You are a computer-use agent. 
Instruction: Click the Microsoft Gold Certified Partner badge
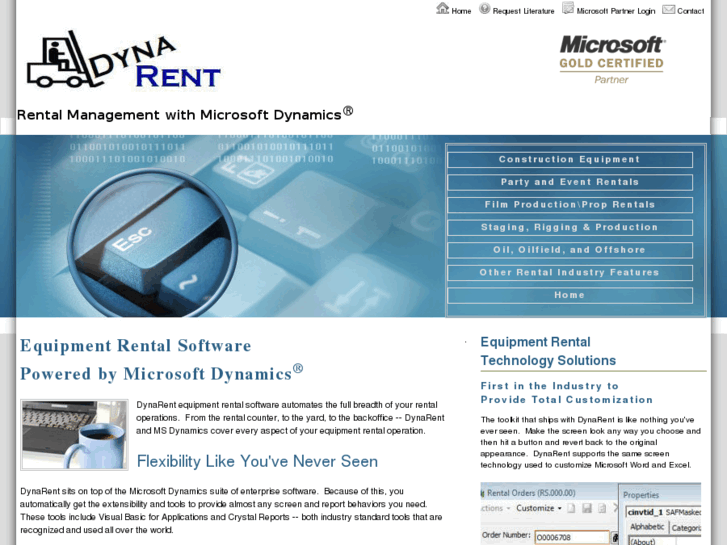pyautogui.click(x=612, y=59)
